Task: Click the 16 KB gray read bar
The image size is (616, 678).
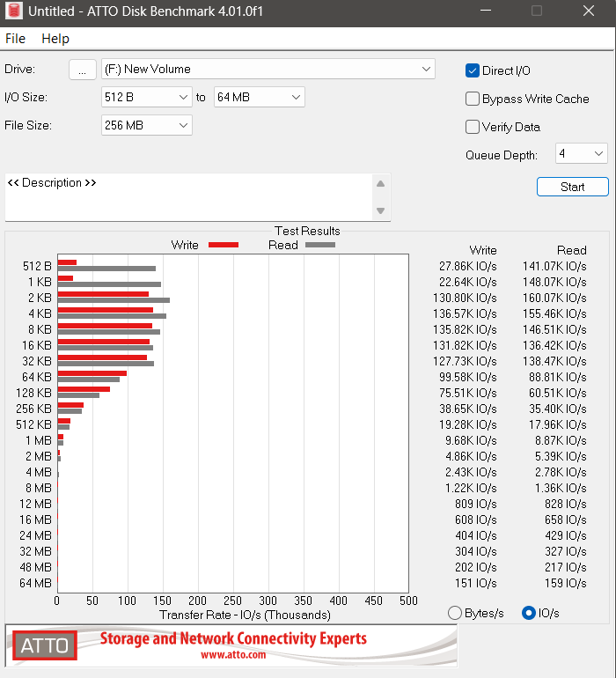Action: point(106,348)
